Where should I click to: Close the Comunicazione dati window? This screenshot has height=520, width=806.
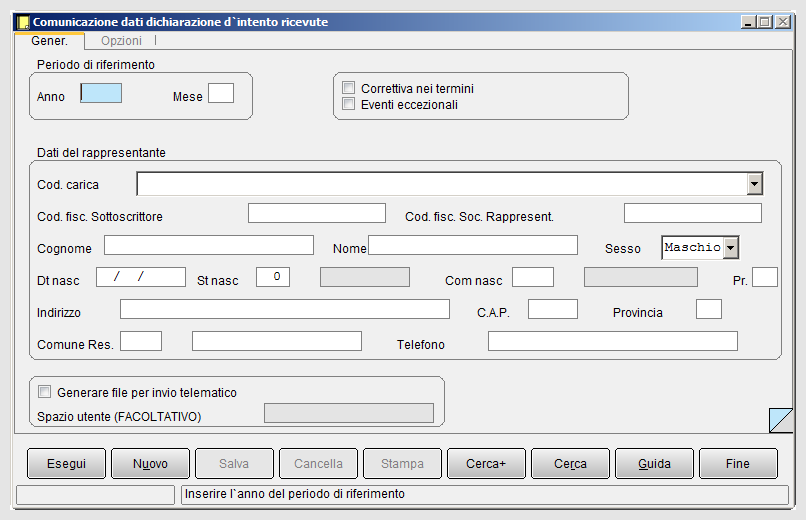click(x=783, y=22)
